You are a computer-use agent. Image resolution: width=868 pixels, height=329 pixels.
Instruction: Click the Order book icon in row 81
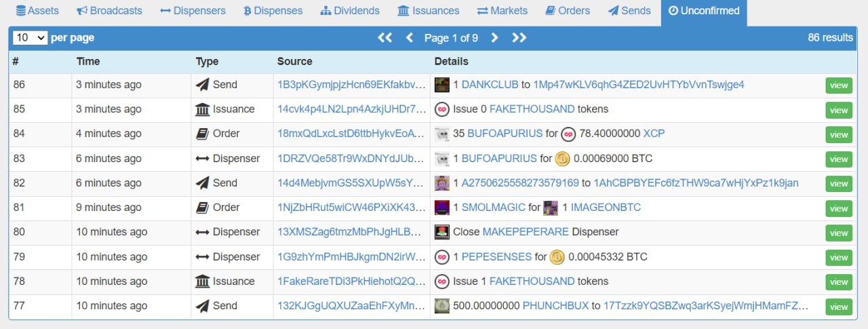(x=202, y=208)
